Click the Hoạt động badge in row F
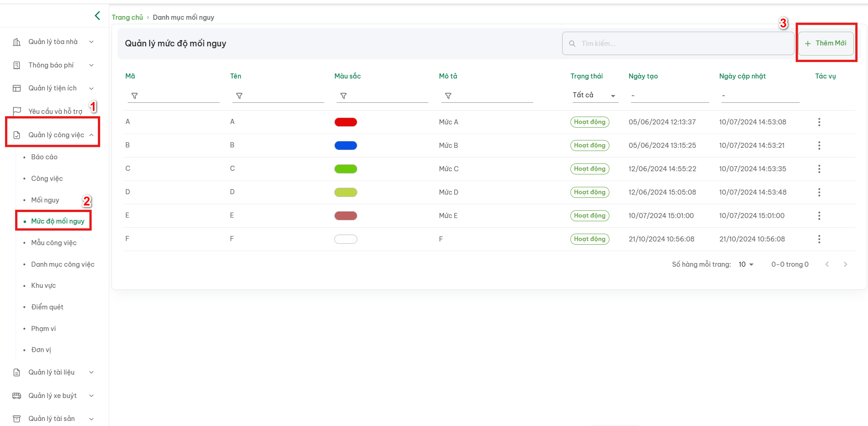868x426 pixels. (590, 239)
